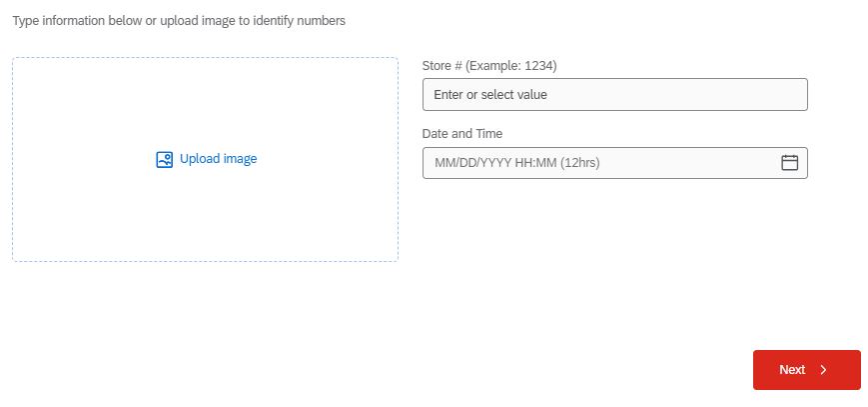Focus the Date and Time input field
The height and width of the screenshot is (407, 868).
point(599,163)
